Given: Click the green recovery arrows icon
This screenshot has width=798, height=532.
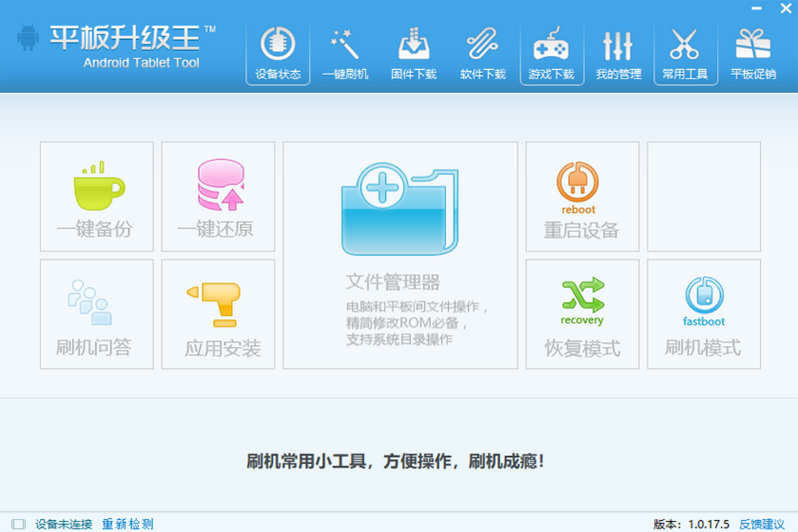Looking at the screenshot, I should 583,295.
